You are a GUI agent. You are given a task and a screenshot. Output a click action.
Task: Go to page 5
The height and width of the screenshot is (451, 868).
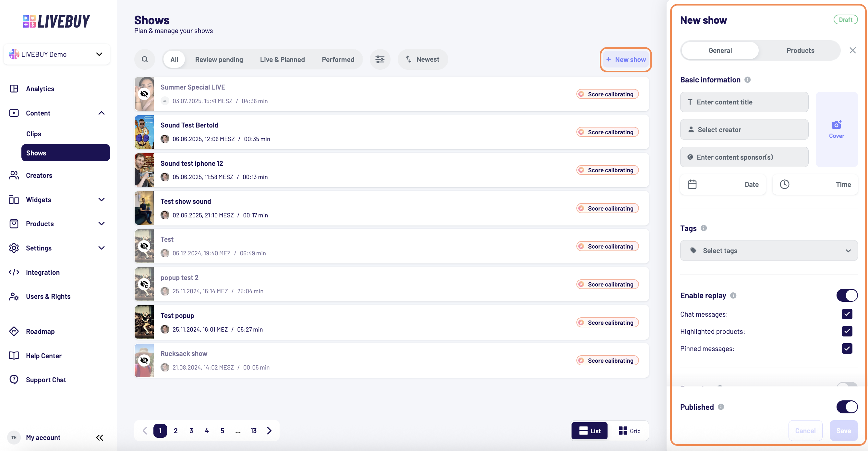tap(222, 431)
